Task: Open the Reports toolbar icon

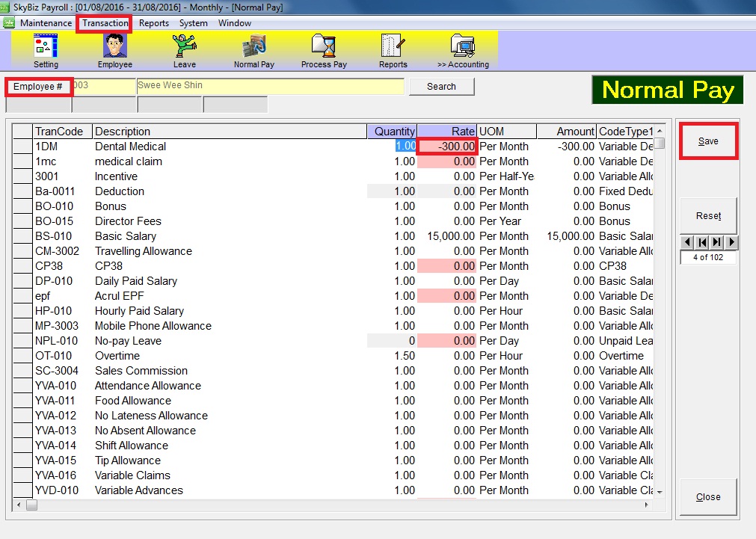Action: coord(393,49)
